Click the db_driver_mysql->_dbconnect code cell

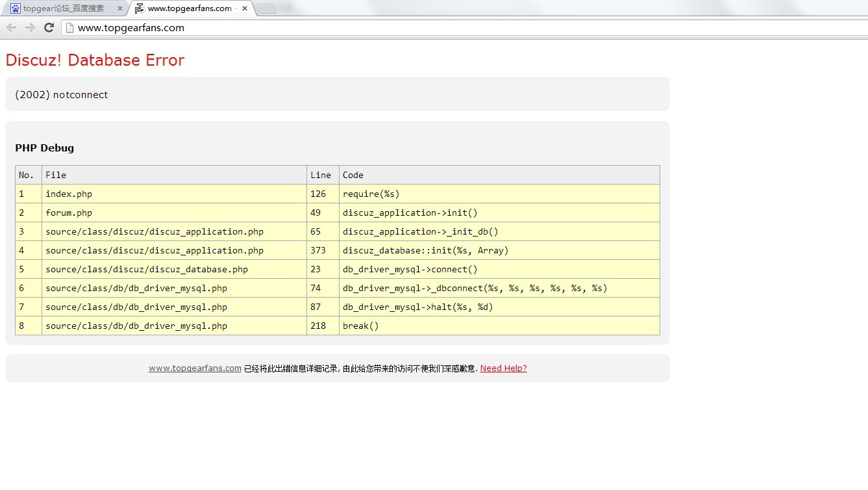499,288
